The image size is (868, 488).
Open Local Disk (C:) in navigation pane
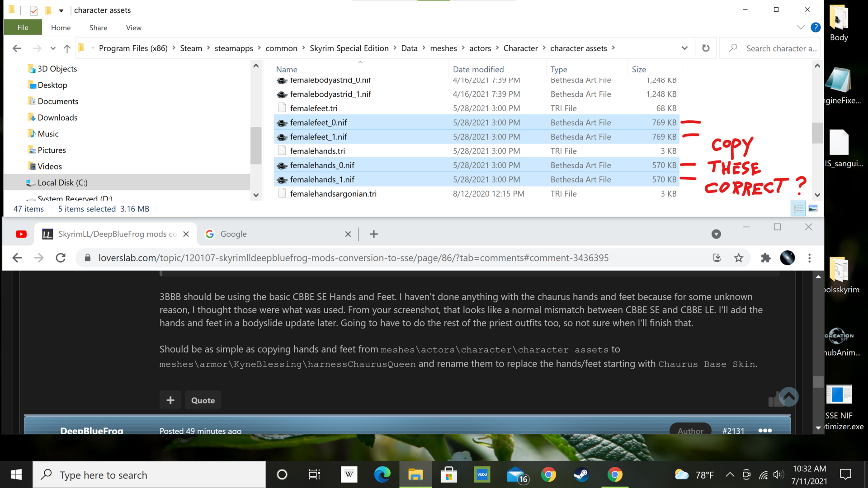tap(62, 183)
